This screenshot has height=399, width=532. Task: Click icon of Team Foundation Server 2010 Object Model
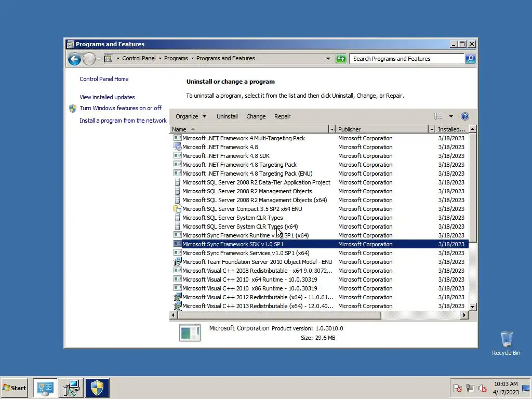[177, 262]
